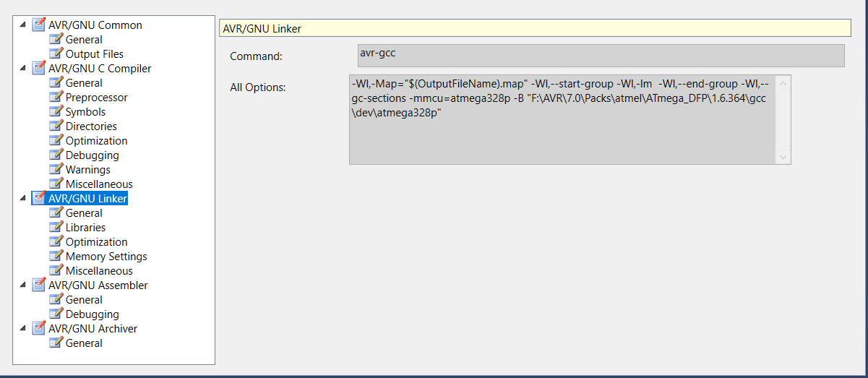
Task: Click the icon beside compiler Miscellaneous
Action: tap(56, 184)
